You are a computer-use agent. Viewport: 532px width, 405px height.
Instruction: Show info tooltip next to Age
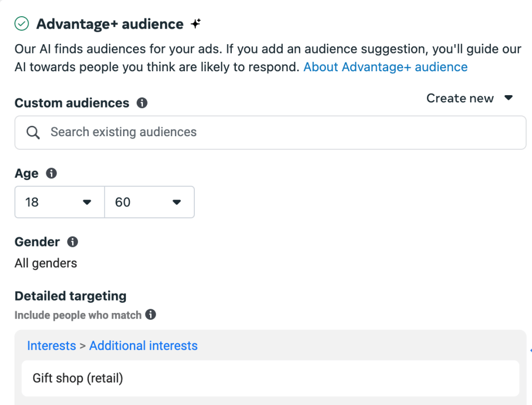click(51, 173)
